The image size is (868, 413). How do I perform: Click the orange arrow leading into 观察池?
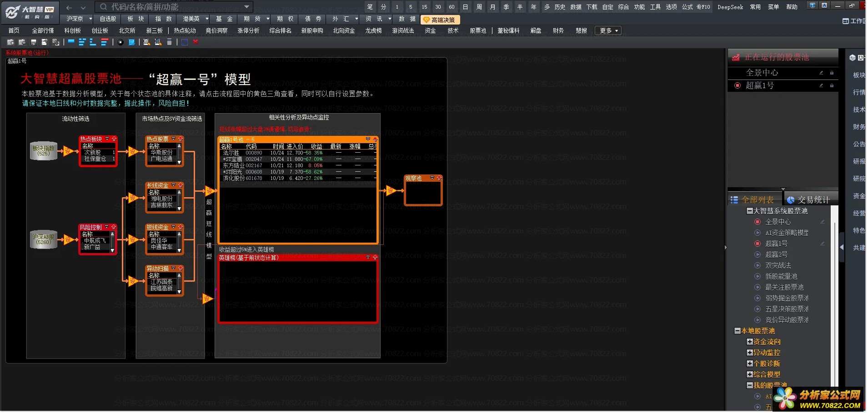(391, 191)
